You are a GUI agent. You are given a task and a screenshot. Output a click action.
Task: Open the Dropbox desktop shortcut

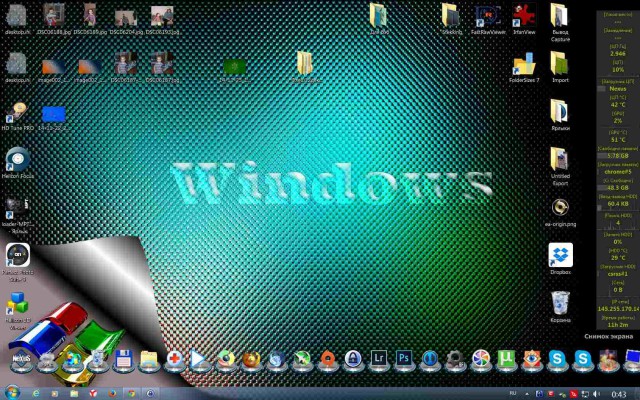point(560,256)
